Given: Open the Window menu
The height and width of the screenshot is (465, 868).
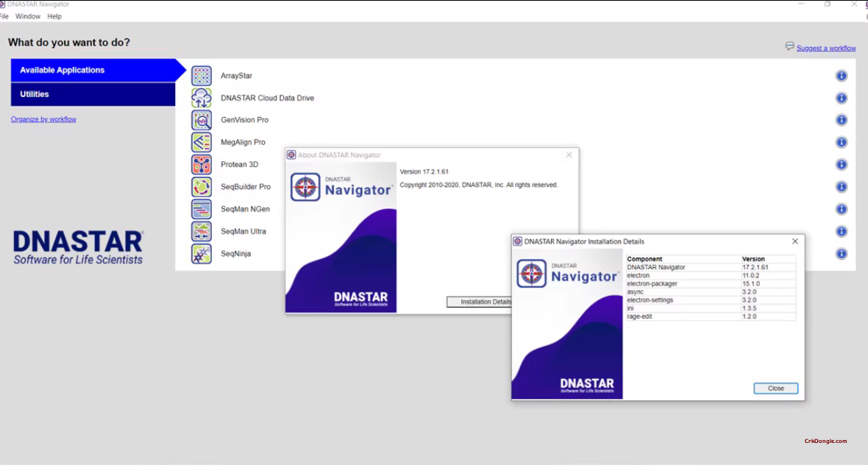Looking at the screenshot, I should (x=28, y=16).
